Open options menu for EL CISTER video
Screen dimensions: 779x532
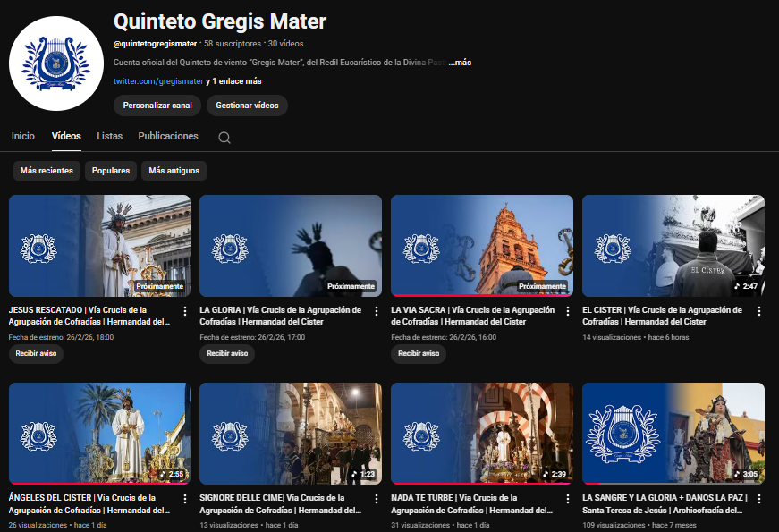pos(759,309)
